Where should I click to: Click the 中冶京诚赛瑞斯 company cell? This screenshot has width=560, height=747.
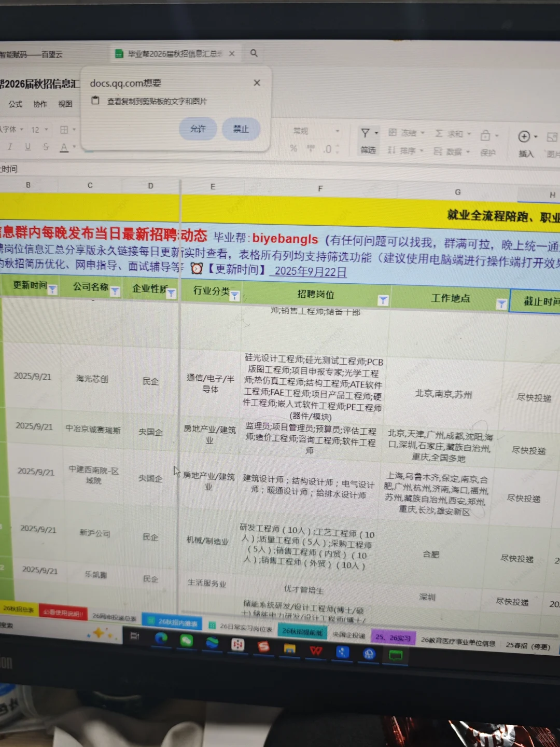click(x=93, y=430)
